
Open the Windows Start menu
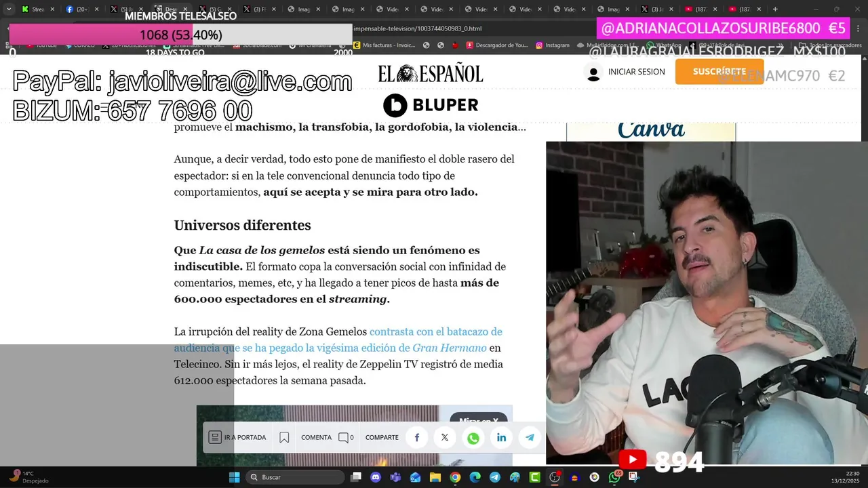(x=234, y=477)
